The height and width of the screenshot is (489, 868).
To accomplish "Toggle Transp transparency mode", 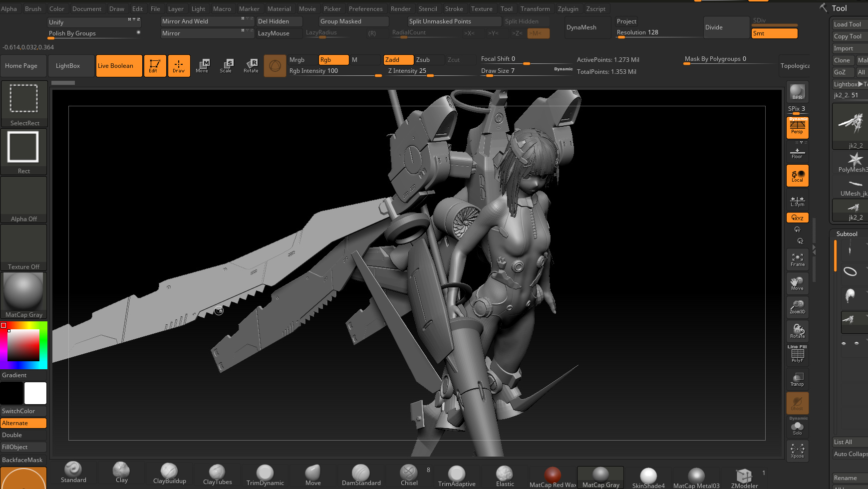I will tap(797, 379).
